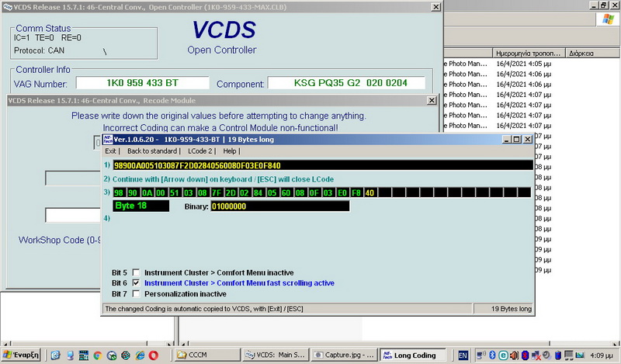
Task: Open the LCode 2 menu item
Action: pos(200,151)
